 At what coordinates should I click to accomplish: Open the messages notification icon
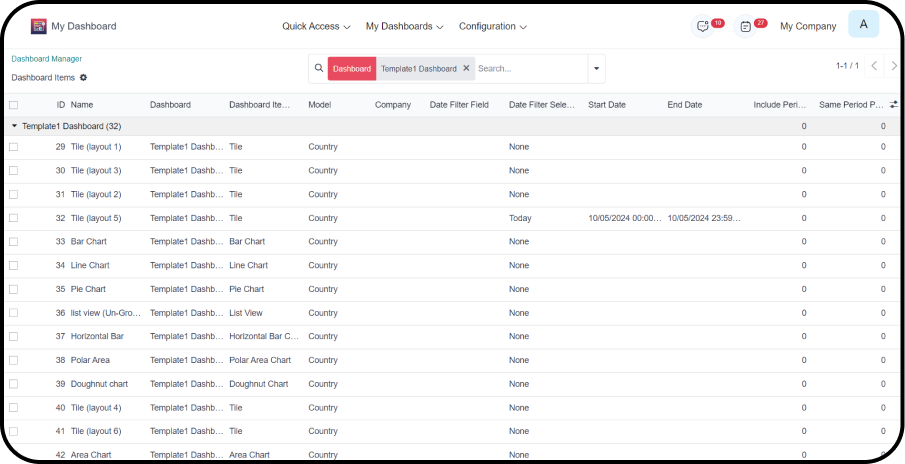(x=704, y=26)
